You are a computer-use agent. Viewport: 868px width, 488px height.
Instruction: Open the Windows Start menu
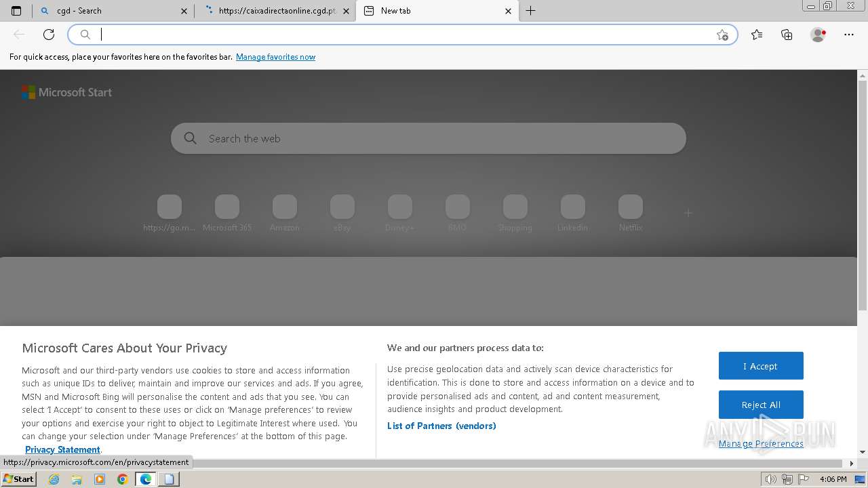click(x=19, y=479)
